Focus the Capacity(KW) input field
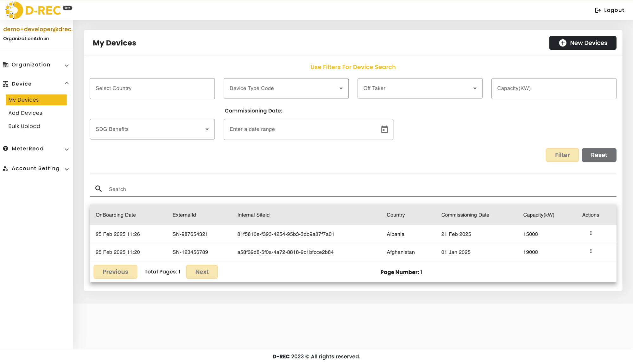Image resolution: width=633 pixels, height=364 pixels. pos(554,89)
